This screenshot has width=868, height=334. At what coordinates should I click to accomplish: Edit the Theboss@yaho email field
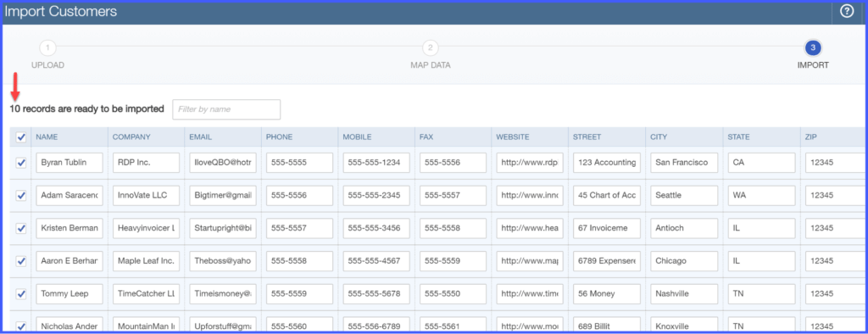(223, 261)
